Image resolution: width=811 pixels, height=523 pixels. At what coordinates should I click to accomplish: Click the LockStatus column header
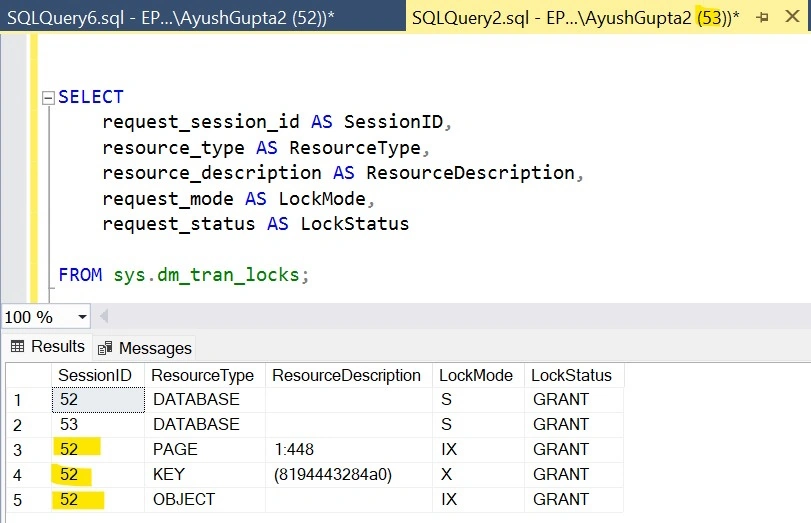point(574,375)
